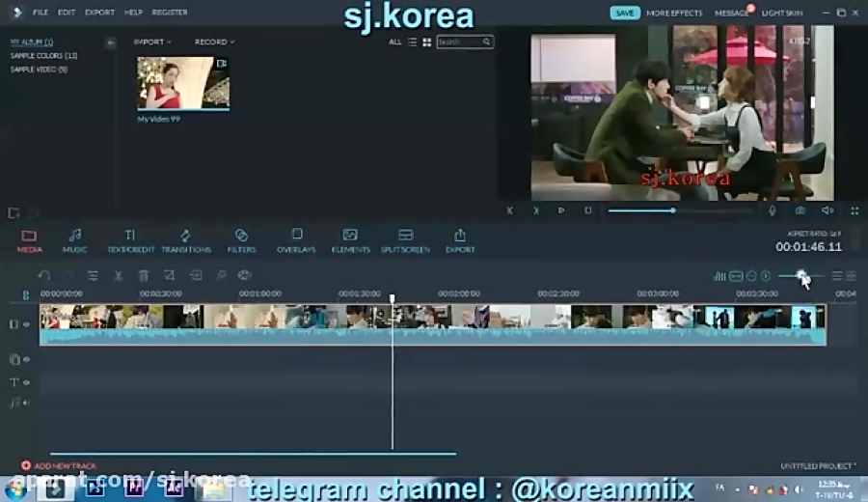Click the scissors split icon

pos(118,276)
